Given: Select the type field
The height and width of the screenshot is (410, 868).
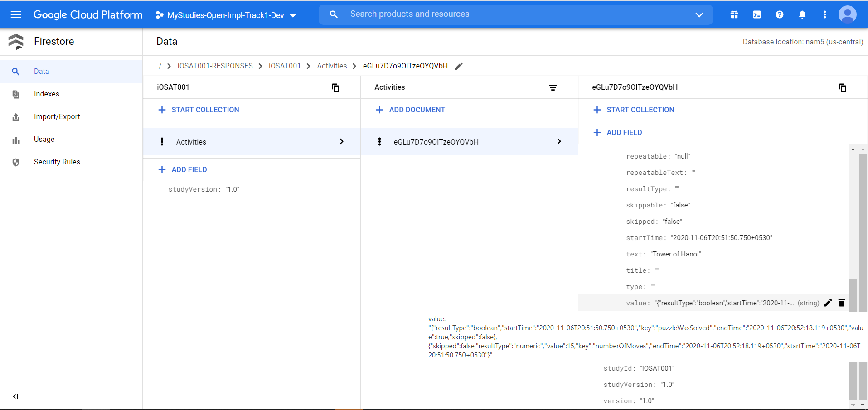Looking at the screenshot, I should pyautogui.click(x=640, y=287).
